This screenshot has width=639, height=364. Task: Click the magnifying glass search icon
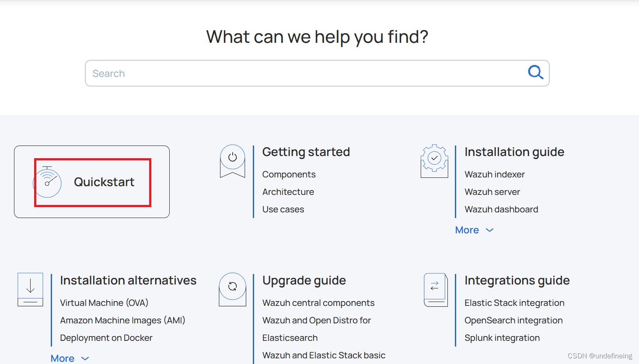point(535,72)
